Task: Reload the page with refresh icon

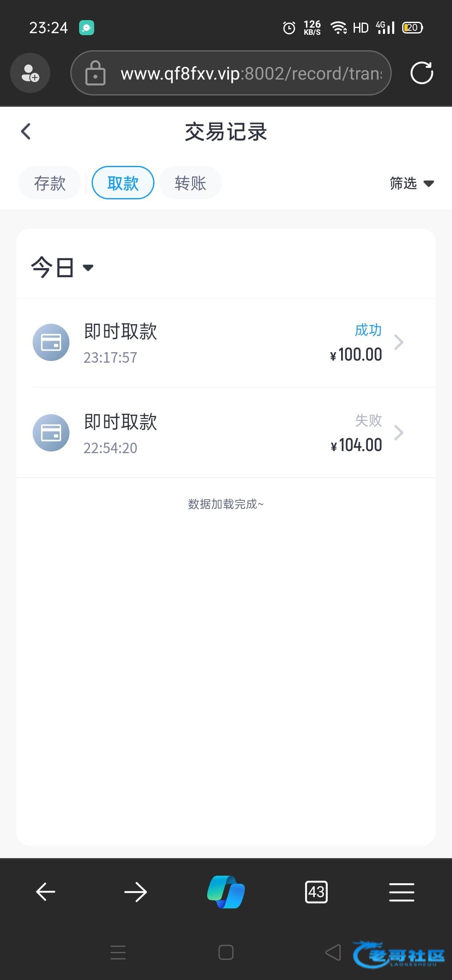Action: pyautogui.click(x=421, y=73)
